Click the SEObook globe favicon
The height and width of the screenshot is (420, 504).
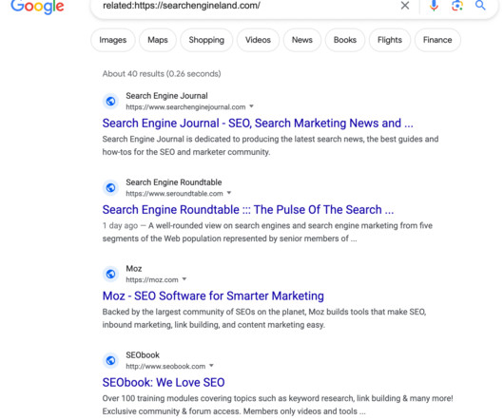(111, 360)
